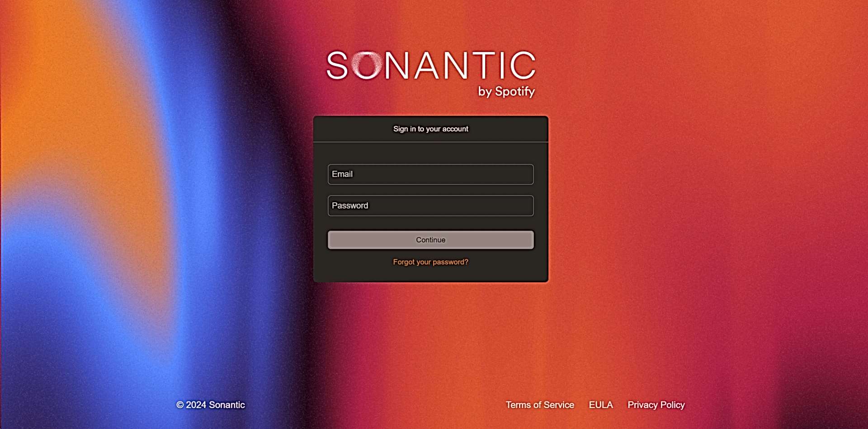Focus the Password placeholder text
The height and width of the screenshot is (429, 868).
[x=350, y=205]
